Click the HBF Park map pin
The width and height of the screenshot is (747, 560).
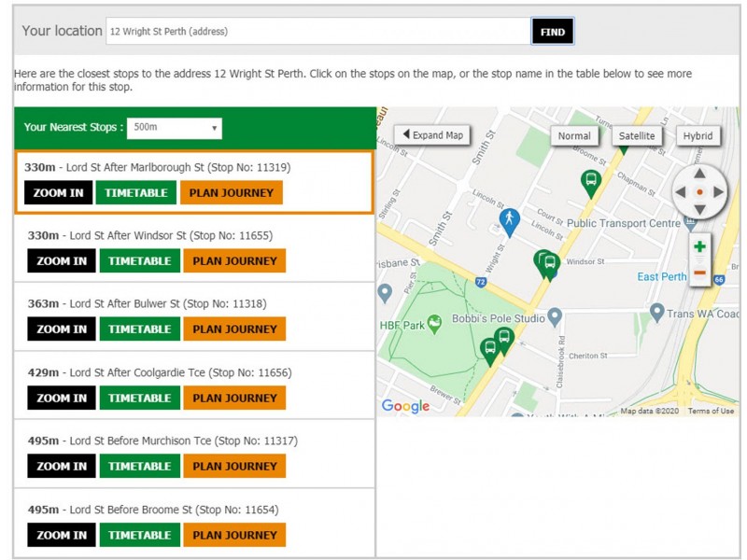coord(434,324)
